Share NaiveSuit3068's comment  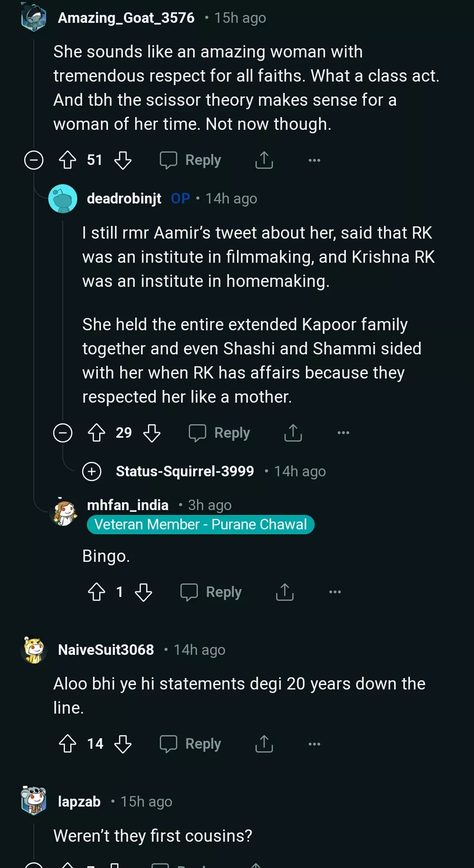[x=264, y=744]
